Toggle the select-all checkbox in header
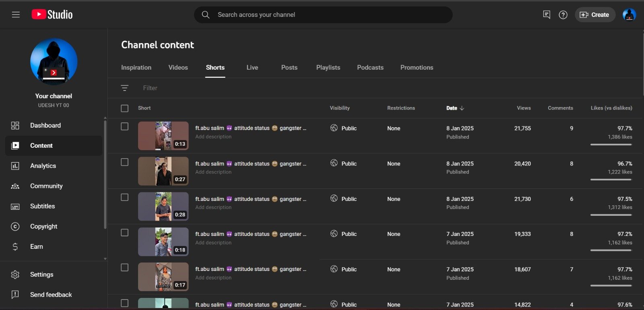The height and width of the screenshot is (310, 644). click(x=125, y=108)
